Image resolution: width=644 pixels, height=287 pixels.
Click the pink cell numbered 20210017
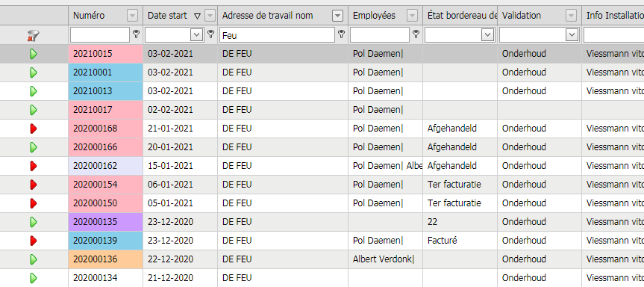click(105, 110)
